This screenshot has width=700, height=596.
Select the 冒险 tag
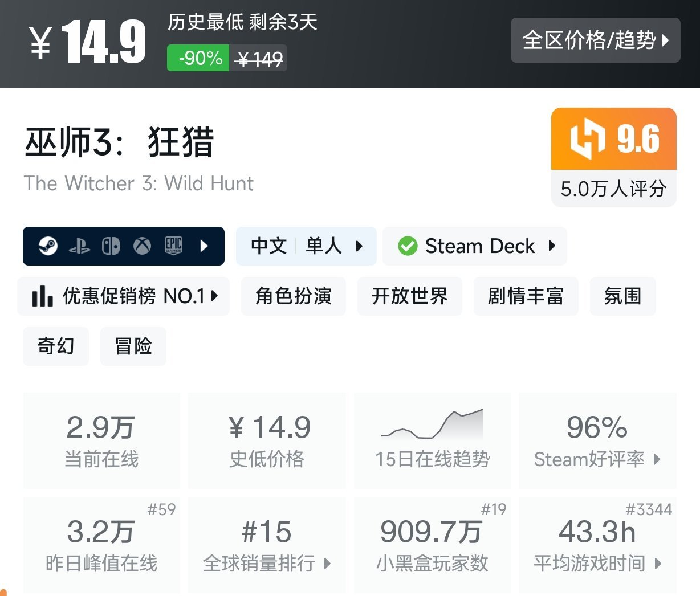tap(133, 346)
